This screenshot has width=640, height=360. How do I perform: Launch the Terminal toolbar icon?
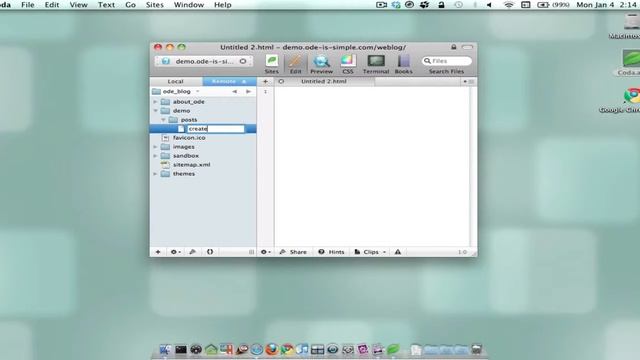(x=376, y=64)
